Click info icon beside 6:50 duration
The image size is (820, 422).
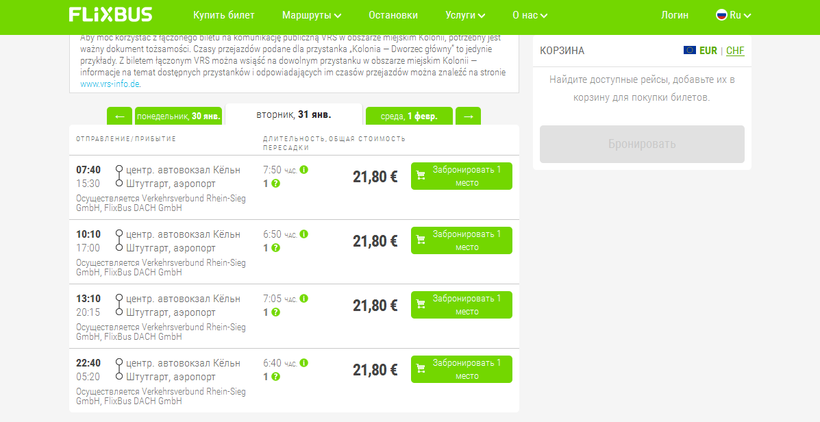(304, 234)
